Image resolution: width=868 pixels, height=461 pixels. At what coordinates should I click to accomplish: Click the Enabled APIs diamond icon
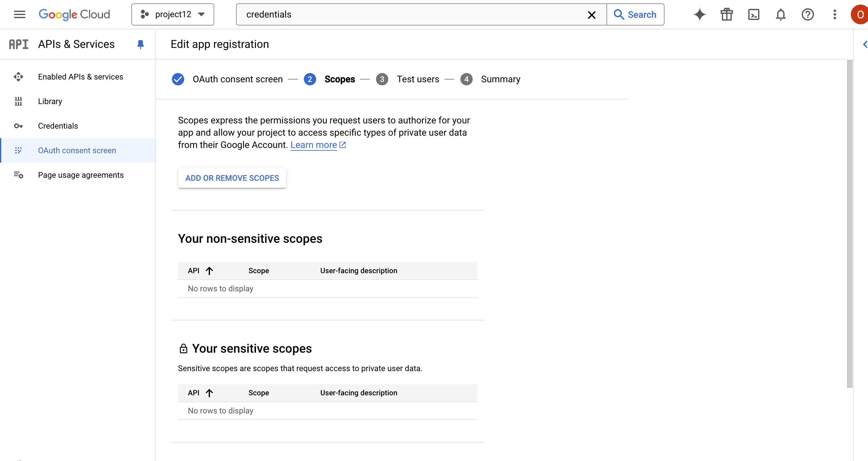(18, 77)
